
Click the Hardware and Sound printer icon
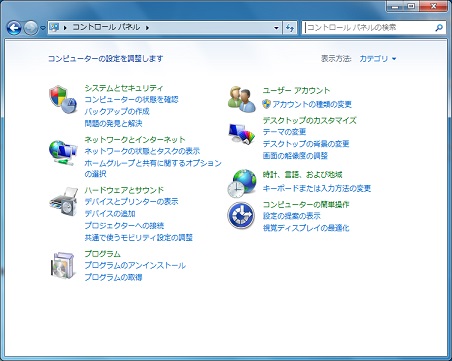[x=63, y=202]
